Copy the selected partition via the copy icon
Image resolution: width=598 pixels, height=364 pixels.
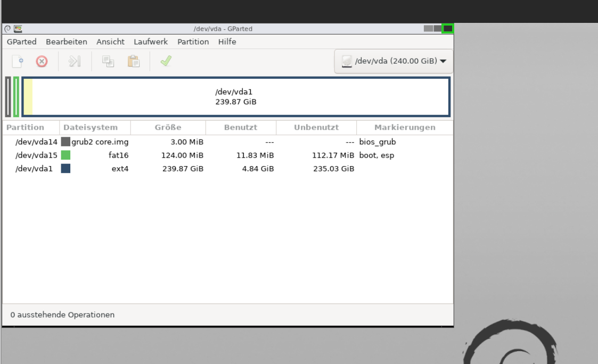tap(108, 61)
